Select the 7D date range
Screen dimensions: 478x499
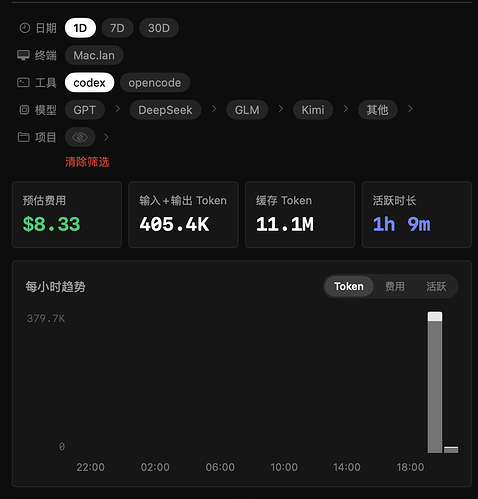coord(117,28)
